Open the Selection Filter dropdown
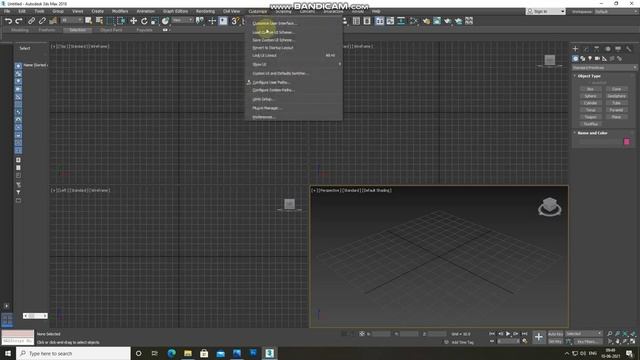This screenshot has height=360, width=640. [x=71, y=20]
